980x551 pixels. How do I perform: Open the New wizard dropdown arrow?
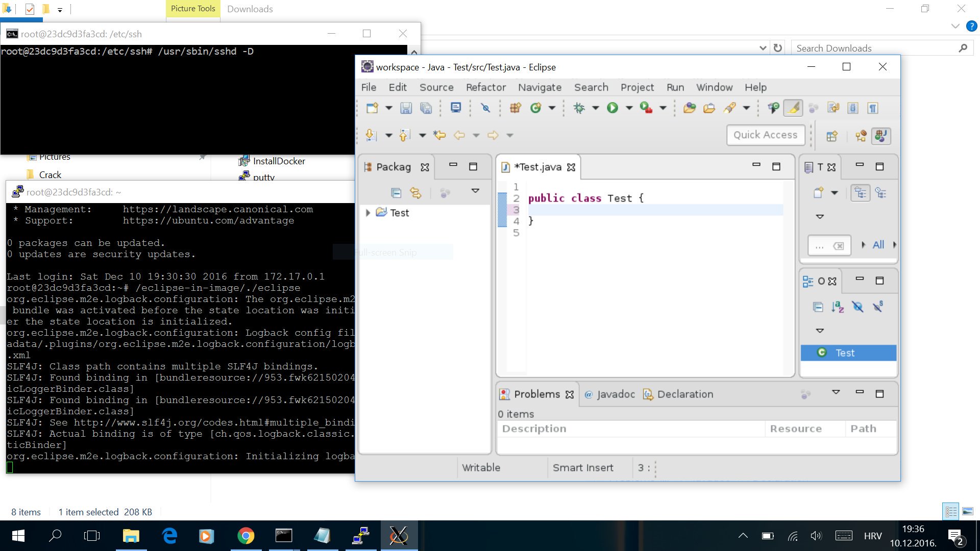[388, 108]
